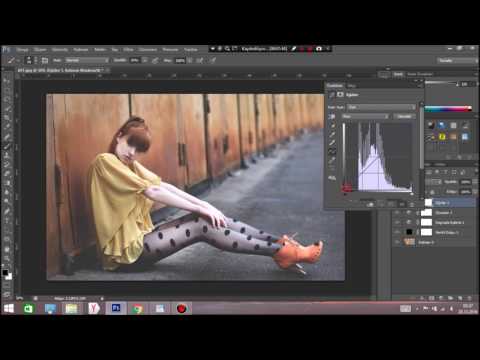Open Google Chrome from the Windows taskbar

click(x=137, y=308)
